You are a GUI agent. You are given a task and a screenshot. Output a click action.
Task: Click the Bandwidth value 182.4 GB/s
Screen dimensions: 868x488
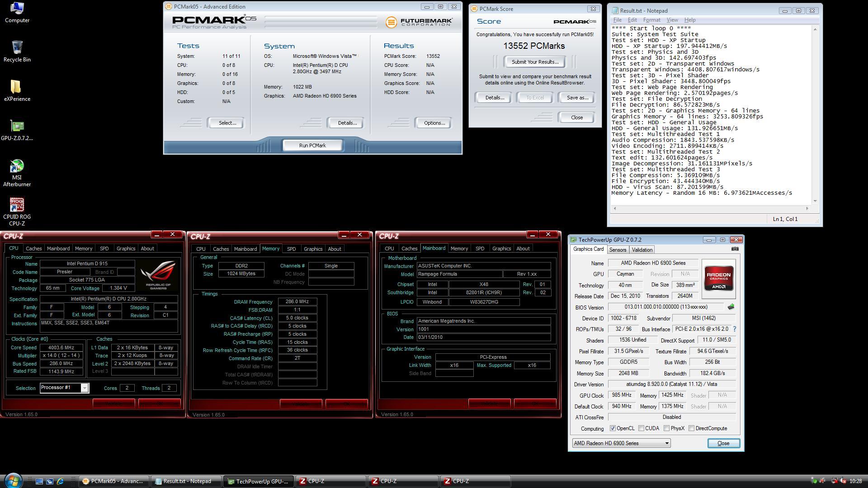[x=712, y=373]
